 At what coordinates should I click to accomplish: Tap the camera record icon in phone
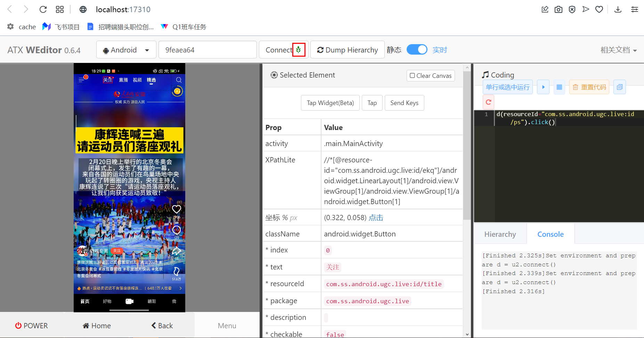(129, 301)
